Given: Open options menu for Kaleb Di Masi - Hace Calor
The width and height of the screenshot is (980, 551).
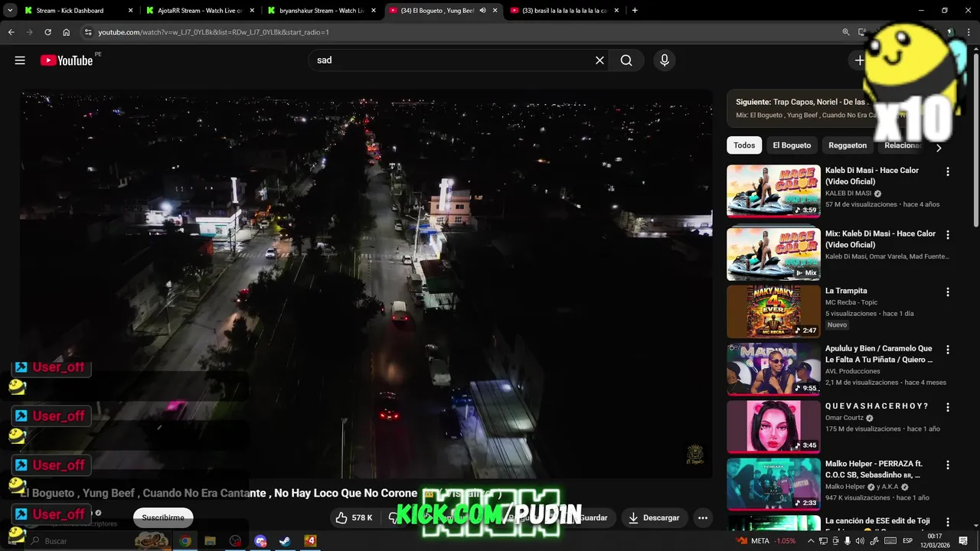Looking at the screenshot, I should coord(948,172).
